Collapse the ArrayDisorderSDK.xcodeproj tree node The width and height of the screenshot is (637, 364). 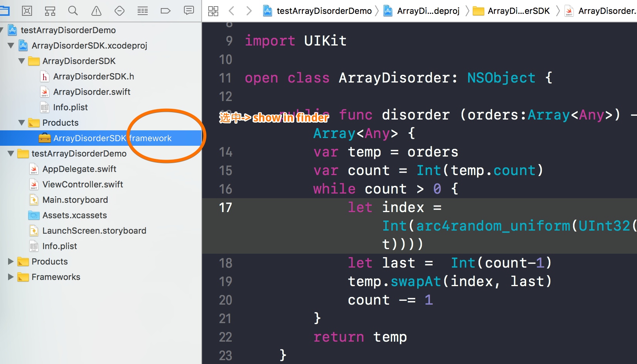(11, 45)
